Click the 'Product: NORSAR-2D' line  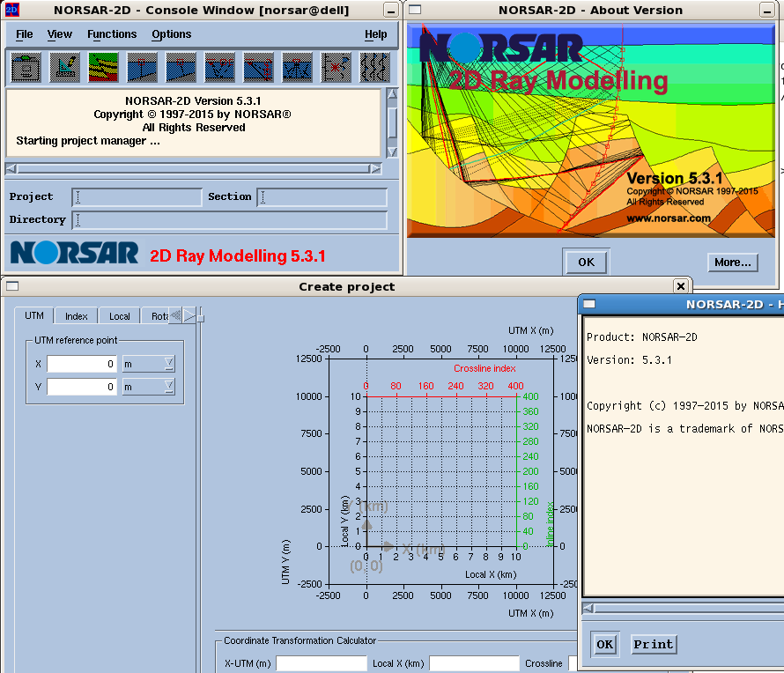(641, 337)
